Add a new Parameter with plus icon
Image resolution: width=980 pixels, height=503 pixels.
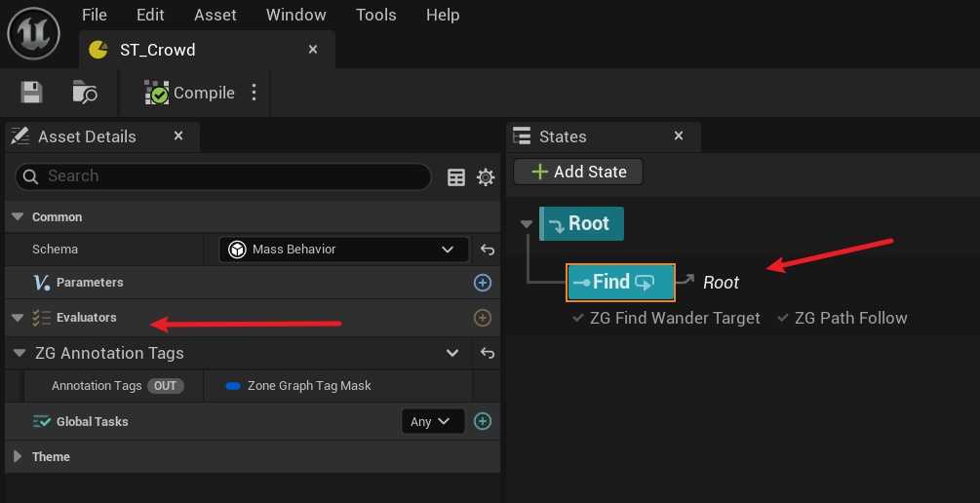tap(482, 283)
